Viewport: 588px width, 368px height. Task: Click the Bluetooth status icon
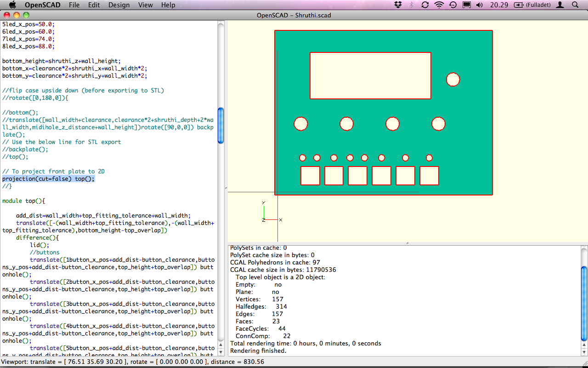tap(412, 5)
